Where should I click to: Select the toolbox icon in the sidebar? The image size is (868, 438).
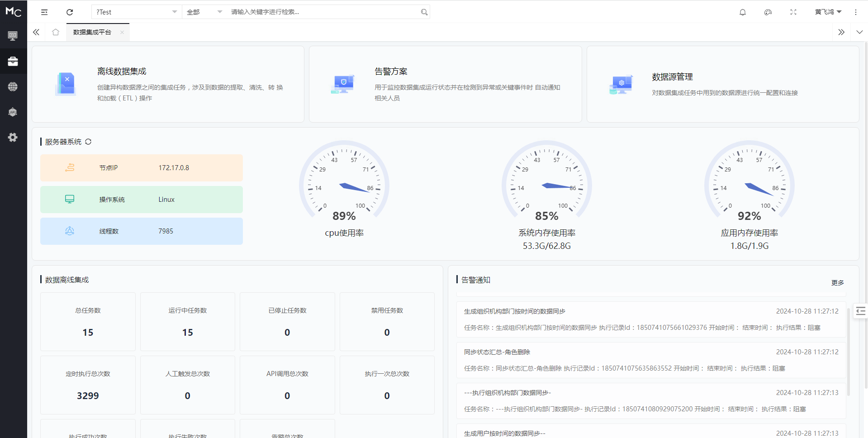coord(13,61)
